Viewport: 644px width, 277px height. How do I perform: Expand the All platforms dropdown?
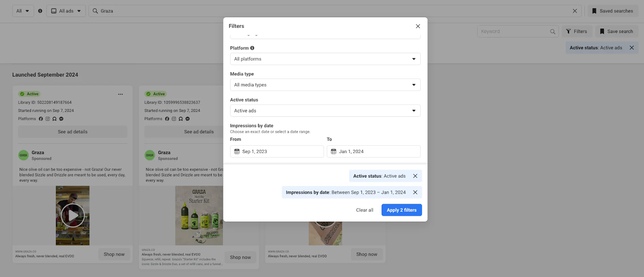(x=325, y=59)
